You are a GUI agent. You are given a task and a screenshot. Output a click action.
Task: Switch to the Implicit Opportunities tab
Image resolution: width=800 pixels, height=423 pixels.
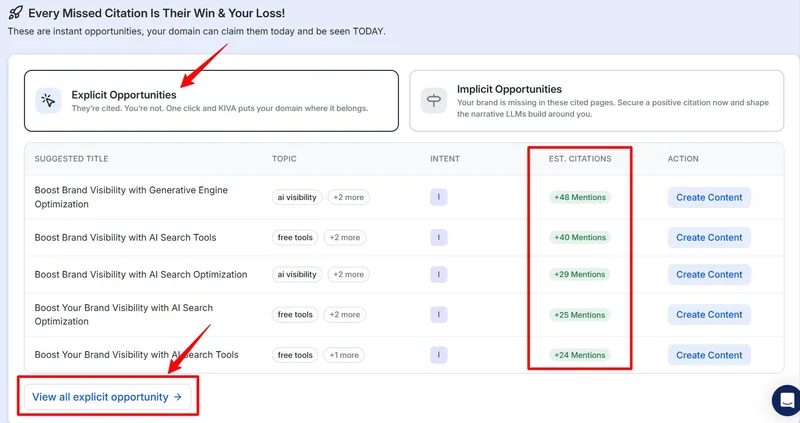point(596,100)
